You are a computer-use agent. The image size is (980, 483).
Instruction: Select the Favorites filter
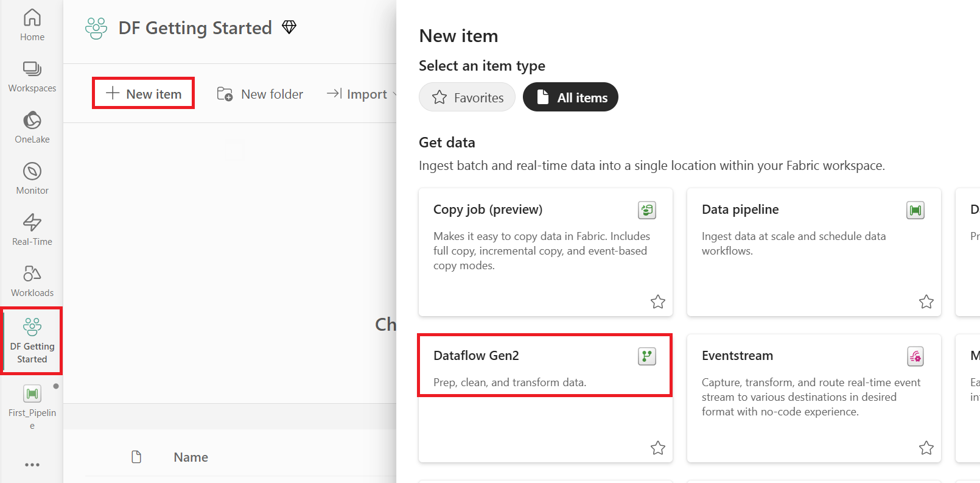tap(467, 97)
